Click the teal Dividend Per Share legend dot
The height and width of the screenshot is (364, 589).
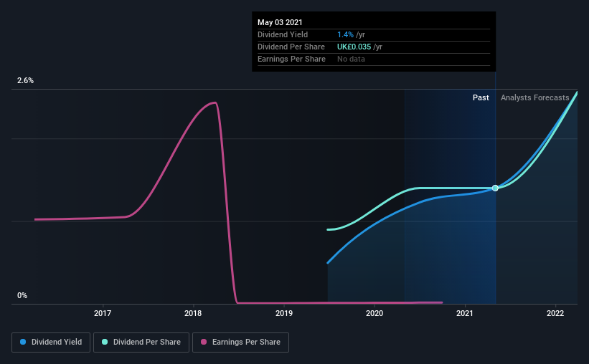pos(105,342)
